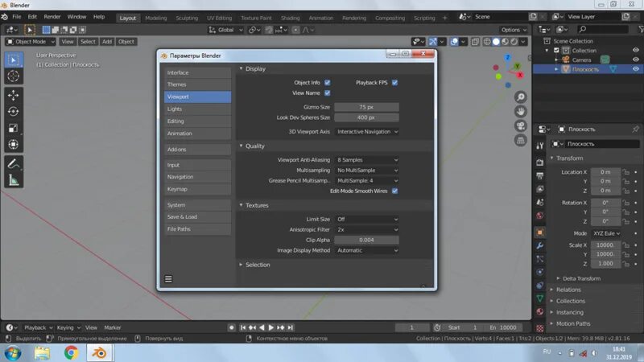Viewport: 644px width, 362px height.
Task: Select the Select Box tool
Action: click(x=13, y=60)
